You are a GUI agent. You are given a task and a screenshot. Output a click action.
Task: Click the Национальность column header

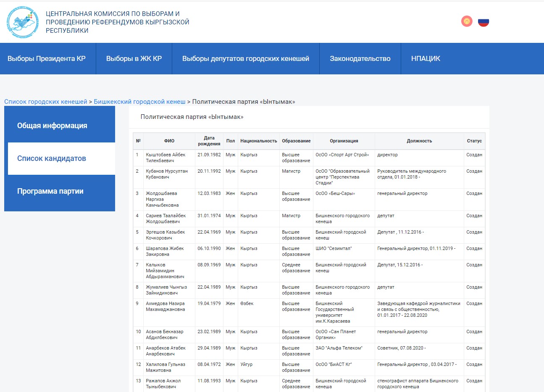258,141
